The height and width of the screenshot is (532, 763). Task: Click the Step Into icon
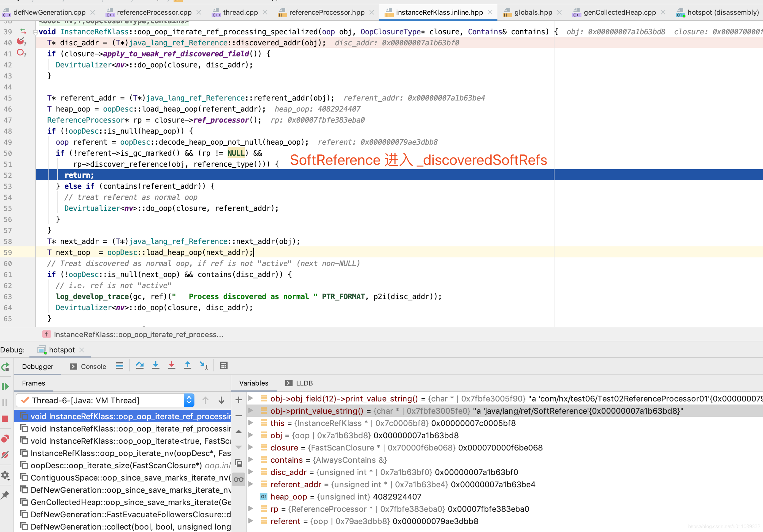(155, 366)
